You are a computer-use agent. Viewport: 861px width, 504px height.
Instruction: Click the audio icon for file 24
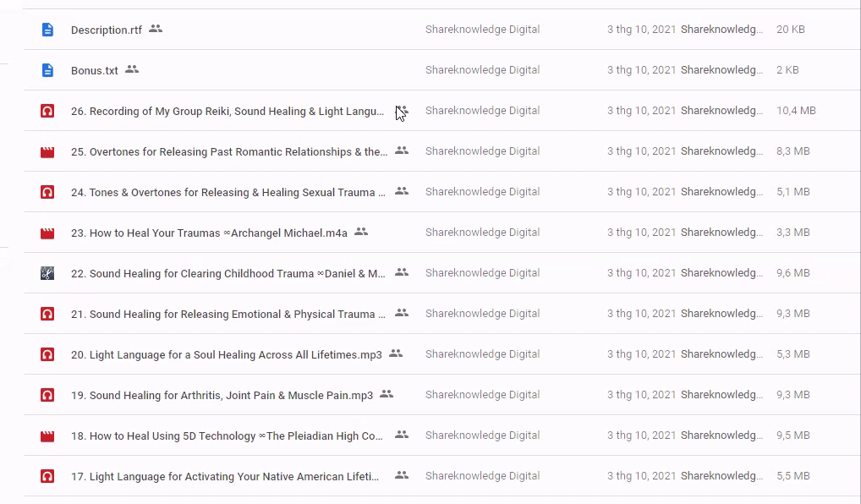point(47,192)
